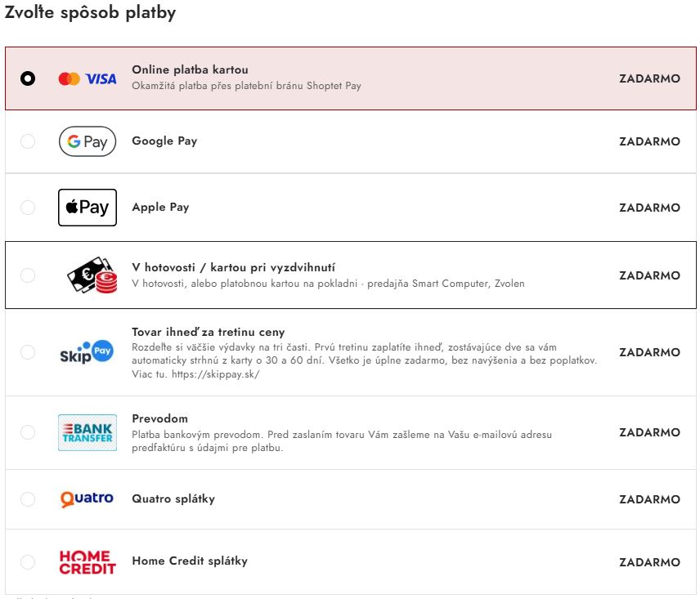Select the Skip Pay radio button
This screenshot has height=599, width=700.
tap(28, 352)
